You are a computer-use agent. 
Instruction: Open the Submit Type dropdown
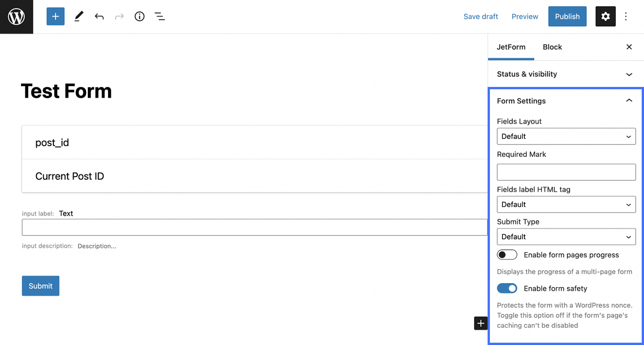[566, 236]
